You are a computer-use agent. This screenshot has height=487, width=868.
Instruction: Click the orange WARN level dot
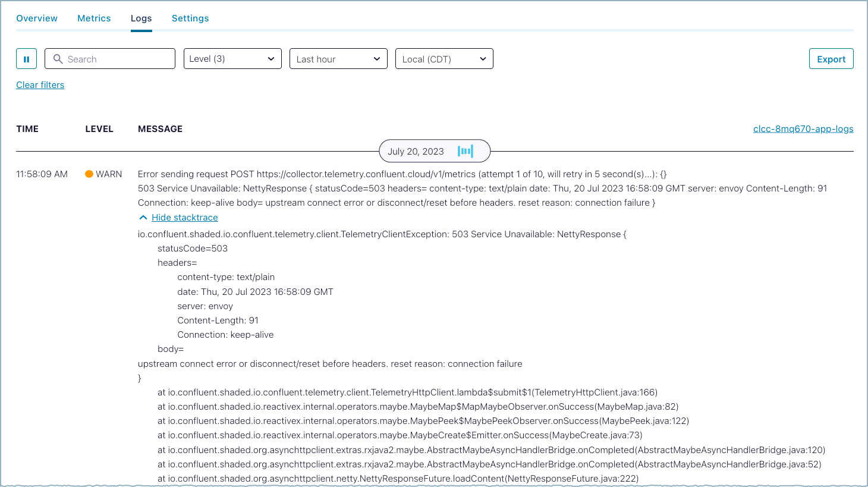click(x=89, y=174)
